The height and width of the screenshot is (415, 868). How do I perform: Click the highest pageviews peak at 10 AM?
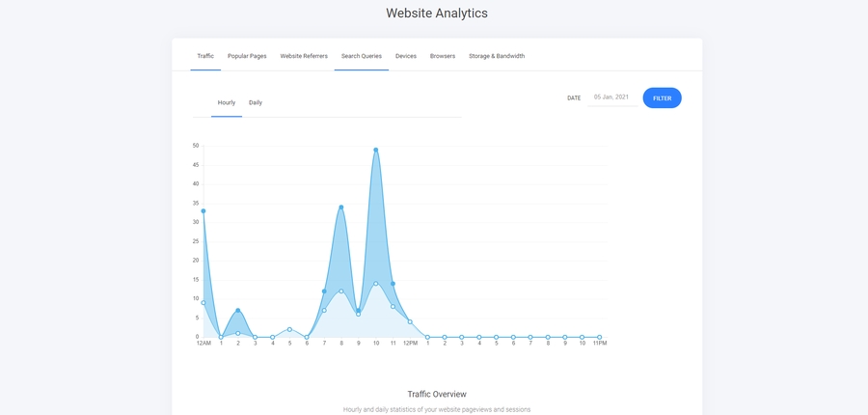376,150
